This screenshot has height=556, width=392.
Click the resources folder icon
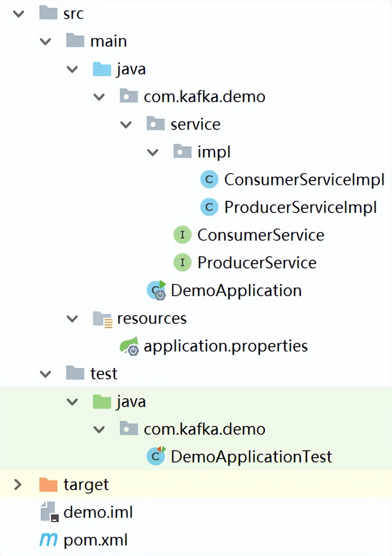103,319
